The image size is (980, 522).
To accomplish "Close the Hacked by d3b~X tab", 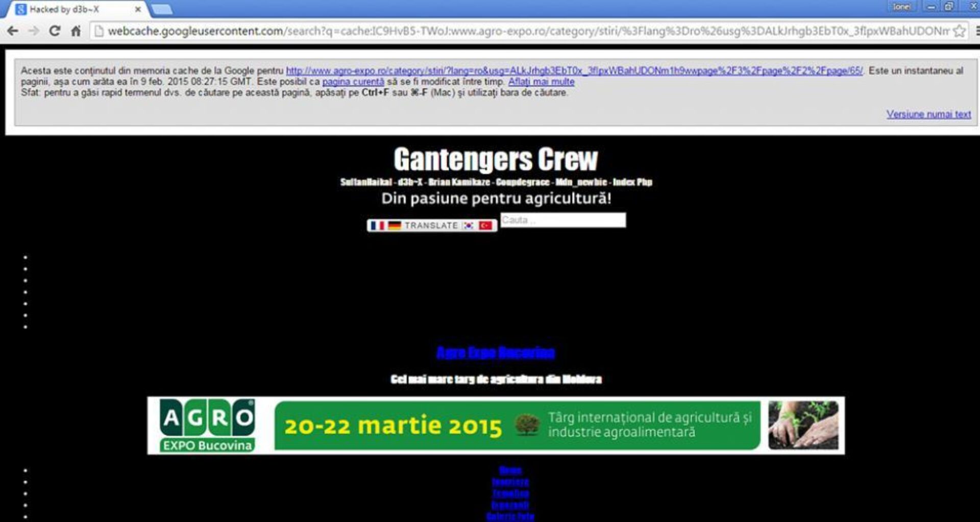I will pyautogui.click(x=138, y=9).
